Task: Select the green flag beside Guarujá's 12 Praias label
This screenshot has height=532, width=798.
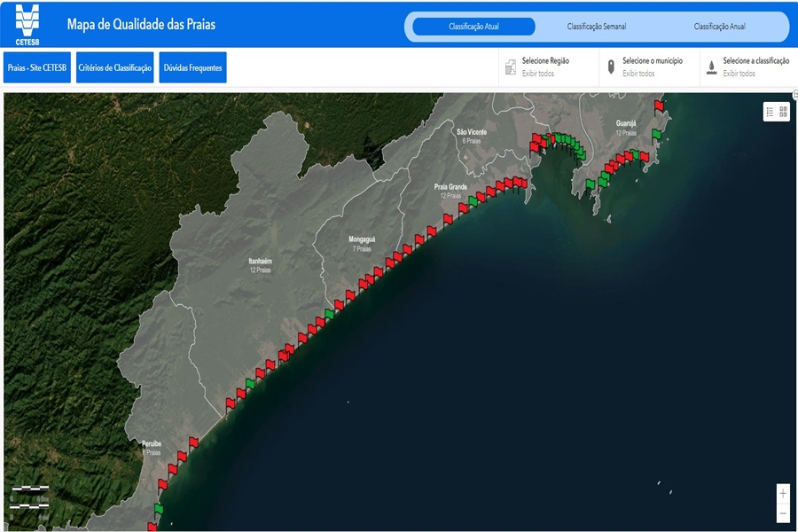Action: point(656,135)
